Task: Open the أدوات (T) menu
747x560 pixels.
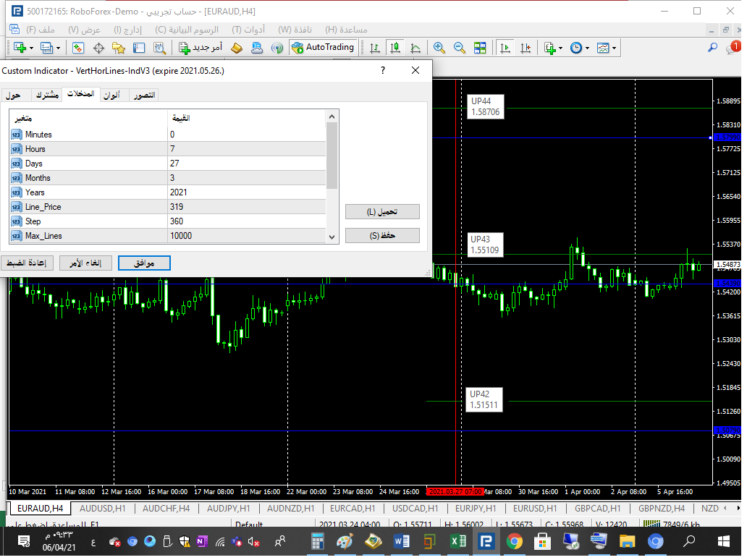Action: (x=248, y=30)
